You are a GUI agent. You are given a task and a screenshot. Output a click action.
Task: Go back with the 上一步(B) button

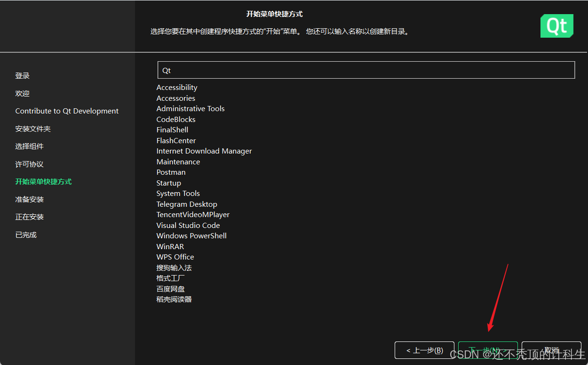click(424, 350)
